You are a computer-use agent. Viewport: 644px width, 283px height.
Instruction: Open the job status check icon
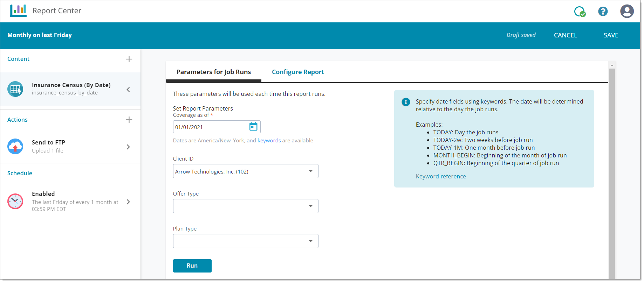point(580,12)
